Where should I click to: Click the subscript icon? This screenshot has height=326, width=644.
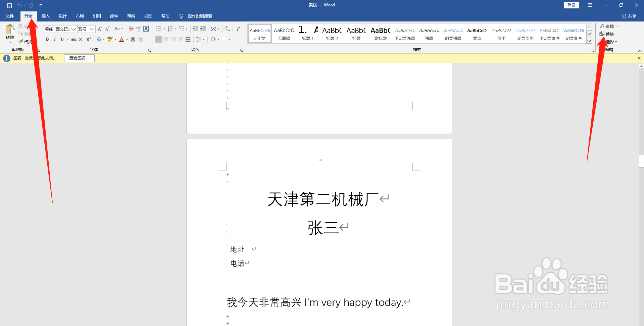coord(81,39)
